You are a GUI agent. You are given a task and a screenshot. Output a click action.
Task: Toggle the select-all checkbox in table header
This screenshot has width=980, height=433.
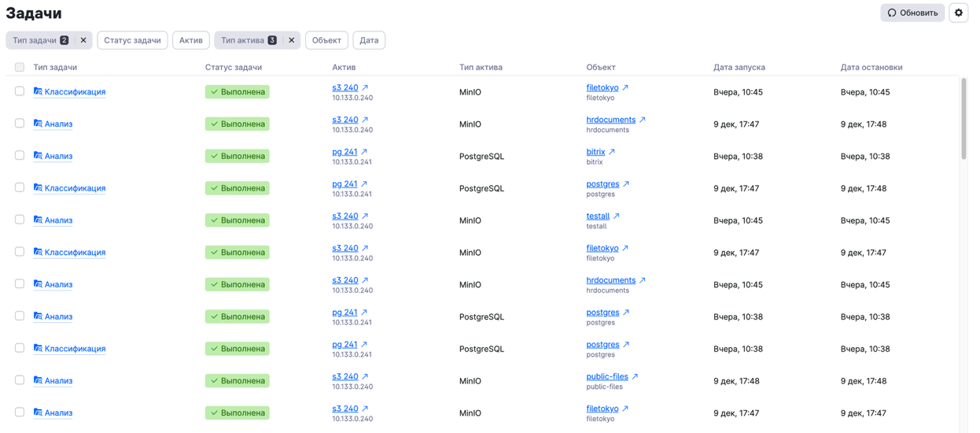click(20, 67)
